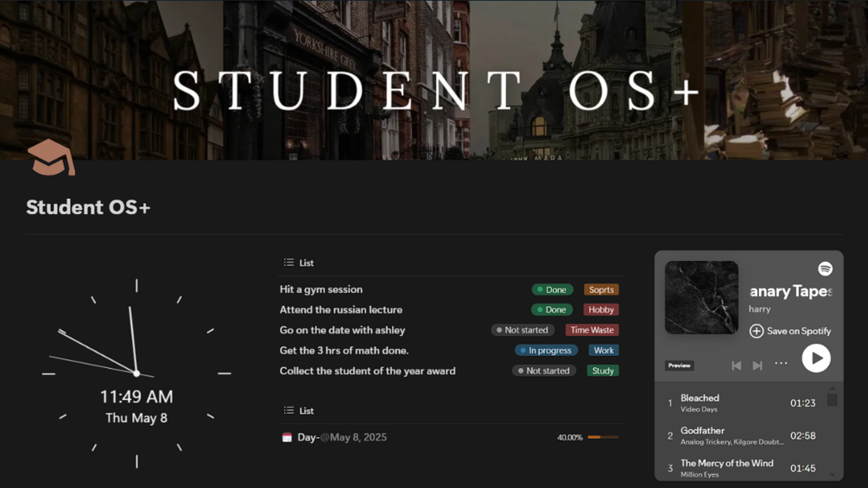The image size is (868, 488).
Task: Play track 3 The Mercy of the Wind
Action: (x=727, y=463)
